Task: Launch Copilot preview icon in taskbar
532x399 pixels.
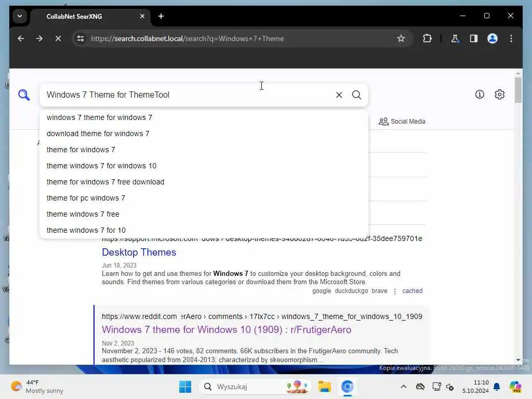Action: pyautogui.click(x=515, y=387)
